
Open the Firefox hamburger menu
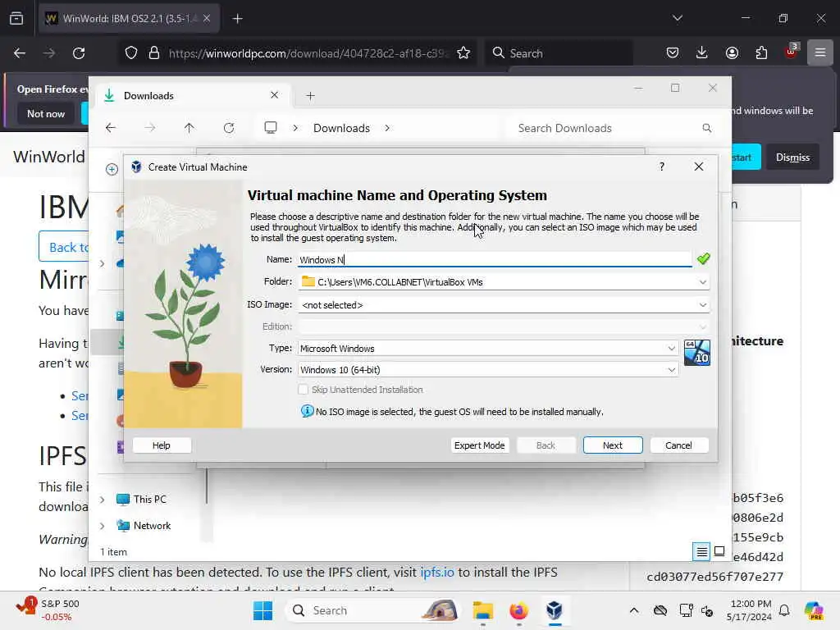[820, 53]
